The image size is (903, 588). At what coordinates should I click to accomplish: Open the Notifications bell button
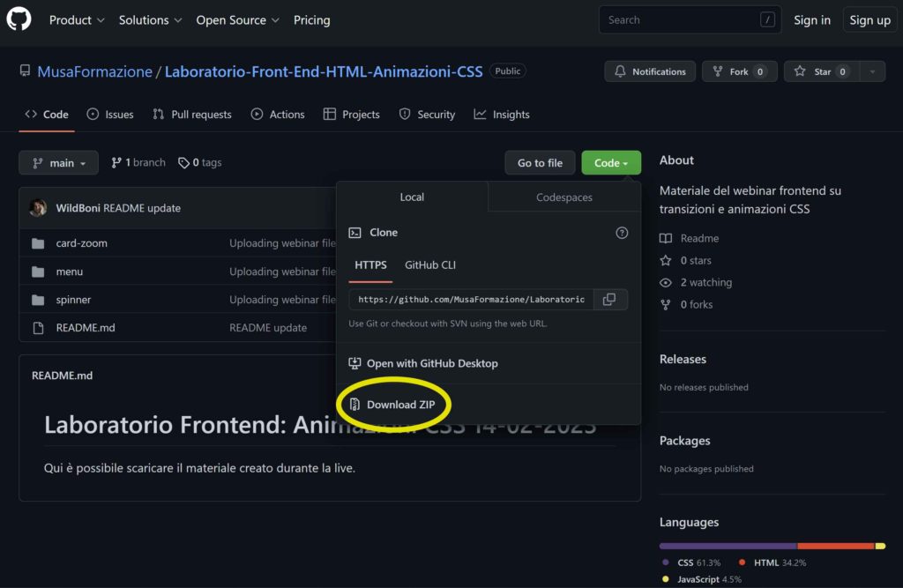pyautogui.click(x=650, y=71)
